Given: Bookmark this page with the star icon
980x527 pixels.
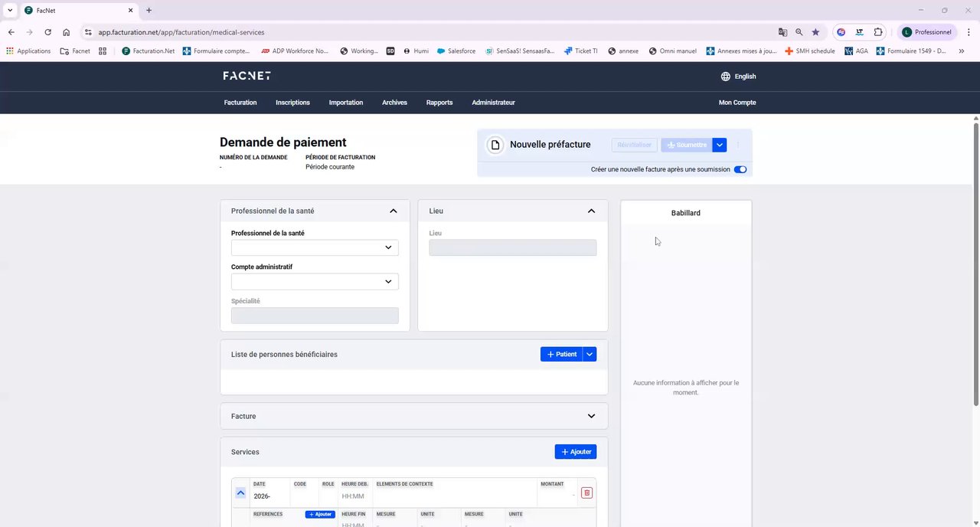Looking at the screenshot, I should pyautogui.click(x=815, y=32).
